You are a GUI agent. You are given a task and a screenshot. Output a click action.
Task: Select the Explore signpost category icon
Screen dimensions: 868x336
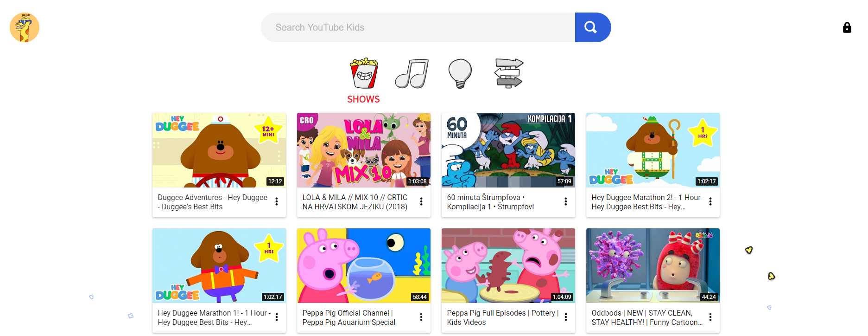point(509,73)
